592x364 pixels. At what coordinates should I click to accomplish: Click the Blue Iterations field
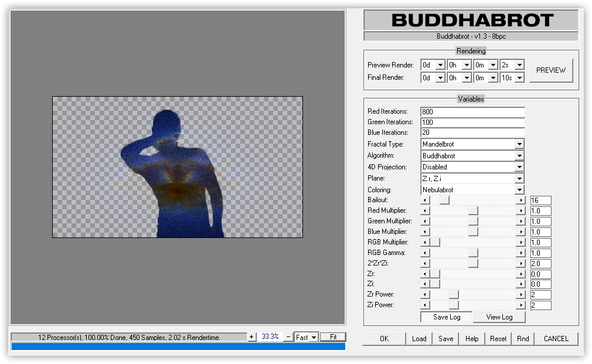(x=472, y=132)
